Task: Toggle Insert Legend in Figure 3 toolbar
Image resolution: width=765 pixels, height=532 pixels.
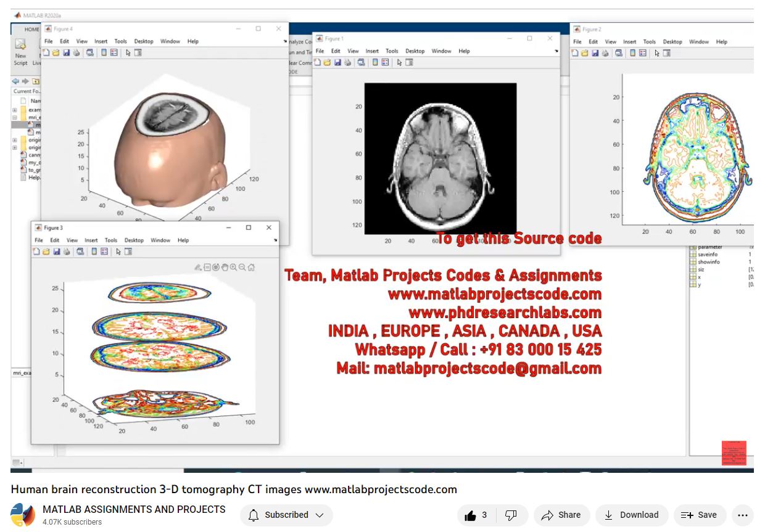Action: click(x=104, y=252)
